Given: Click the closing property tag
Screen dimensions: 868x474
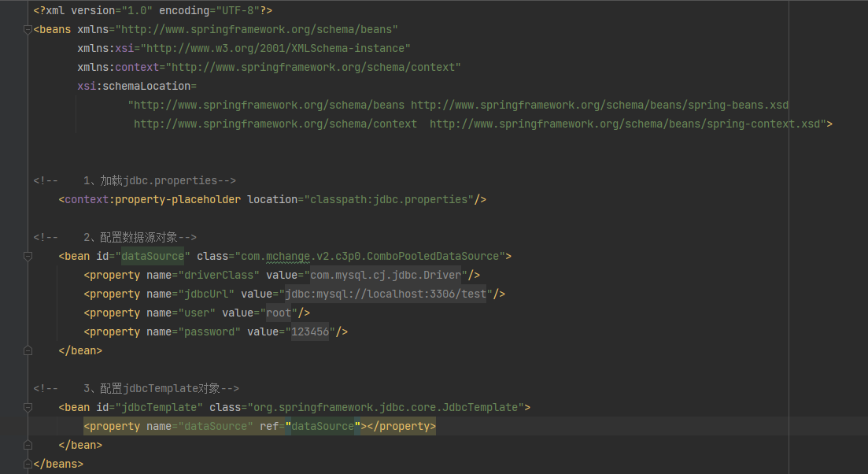Looking at the screenshot, I should click(x=401, y=427).
